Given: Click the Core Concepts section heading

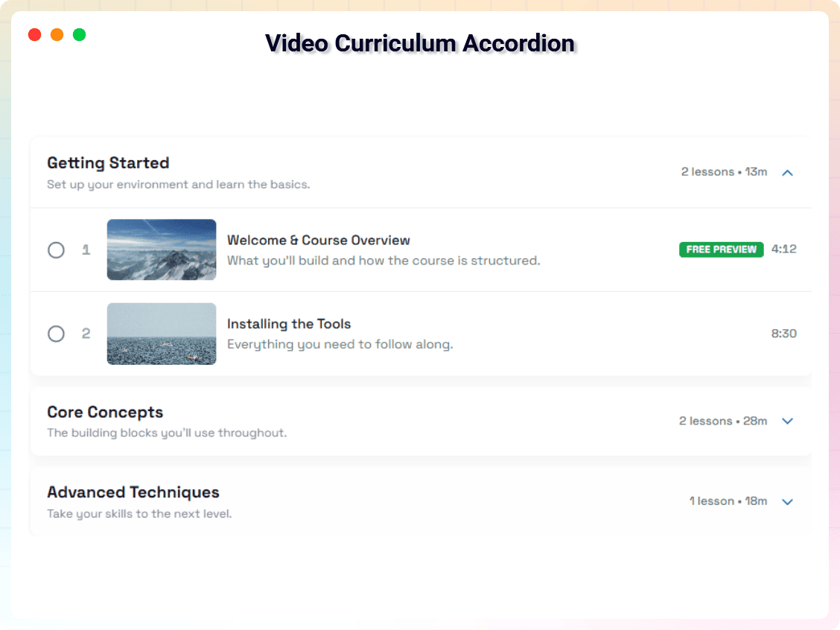Looking at the screenshot, I should coord(105,412).
